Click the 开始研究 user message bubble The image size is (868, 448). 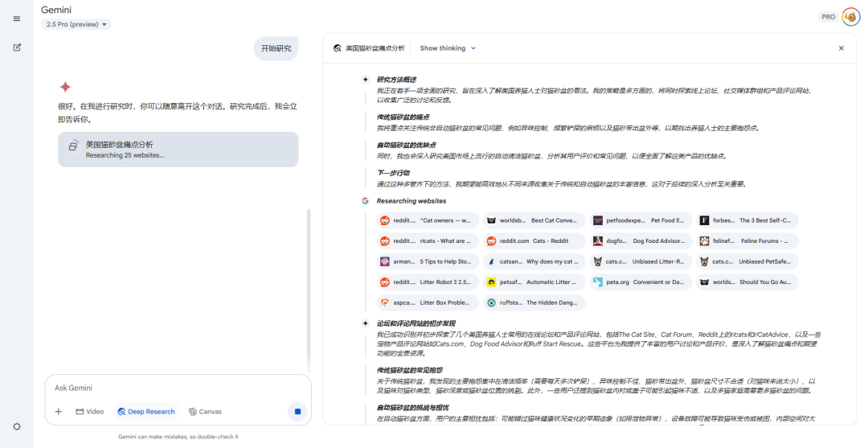click(x=276, y=49)
